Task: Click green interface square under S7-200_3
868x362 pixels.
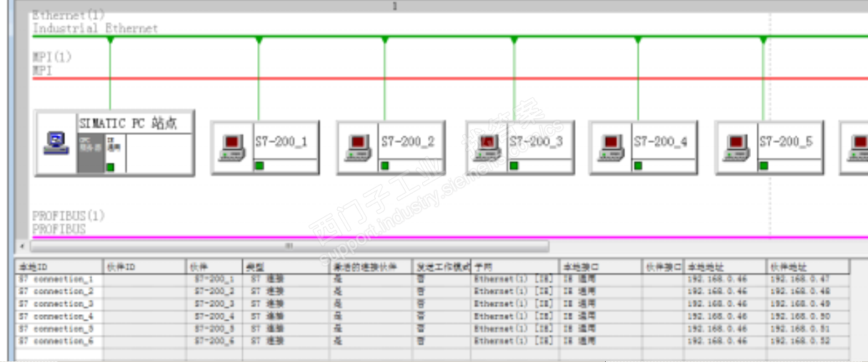Action: click(514, 166)
